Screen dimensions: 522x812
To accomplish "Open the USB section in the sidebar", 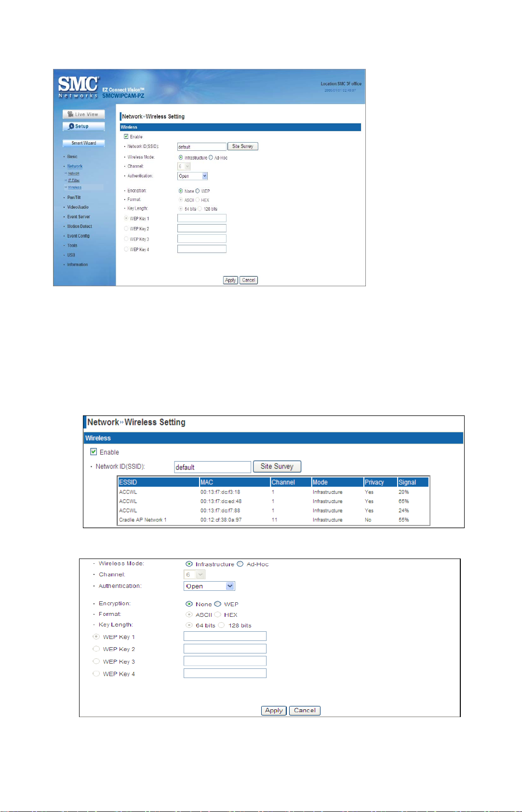I will click(71, 255).
